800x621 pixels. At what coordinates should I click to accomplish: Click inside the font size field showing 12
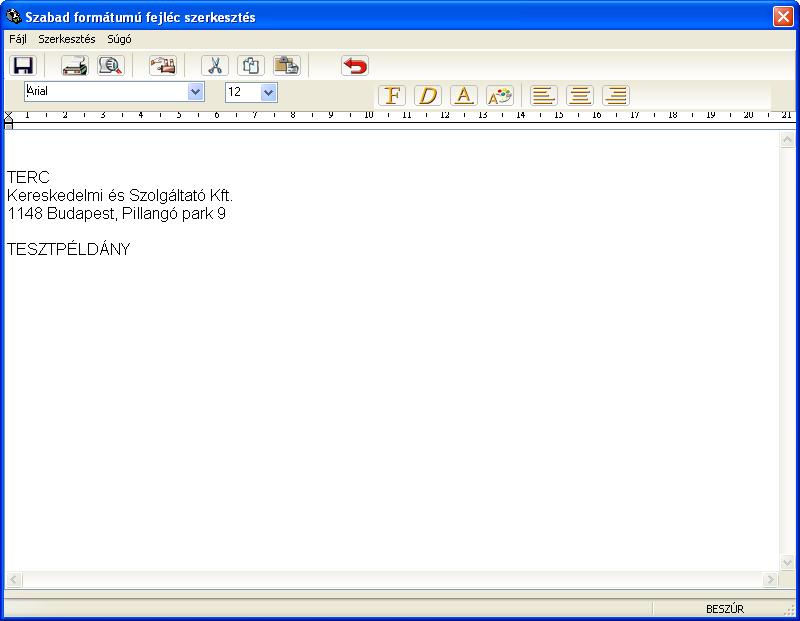[243, 92]
